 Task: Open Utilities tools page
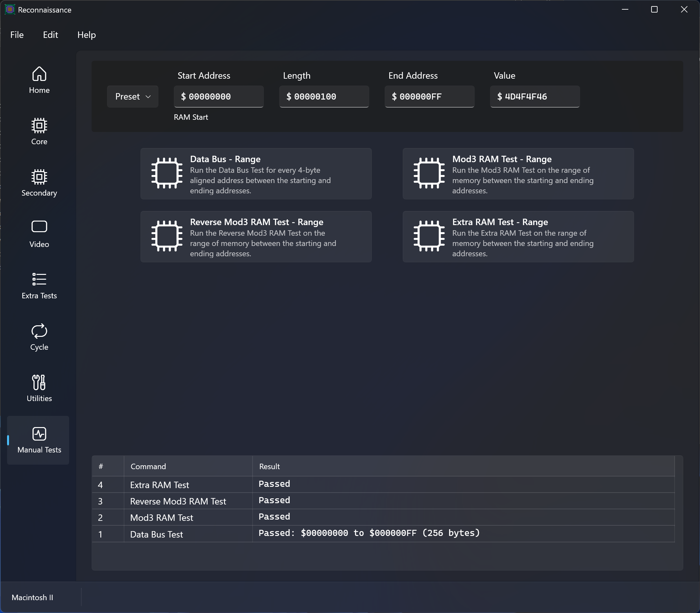[39, 388]
